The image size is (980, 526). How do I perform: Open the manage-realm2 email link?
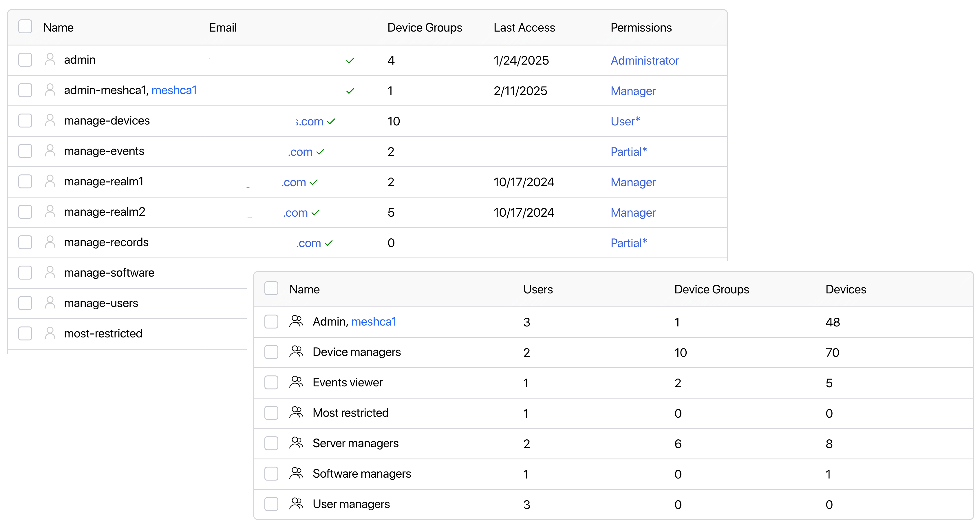coord(295,212)
